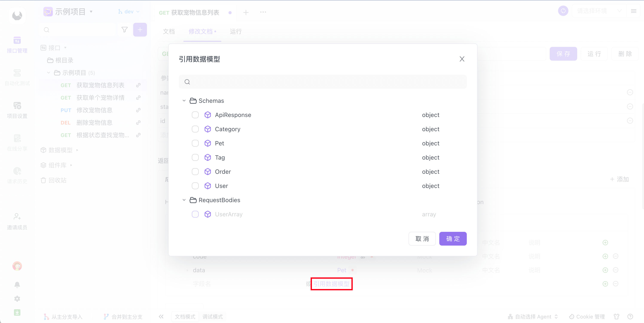
Task: Click the filter funnel icon
Action: click(x=125, y=30)
